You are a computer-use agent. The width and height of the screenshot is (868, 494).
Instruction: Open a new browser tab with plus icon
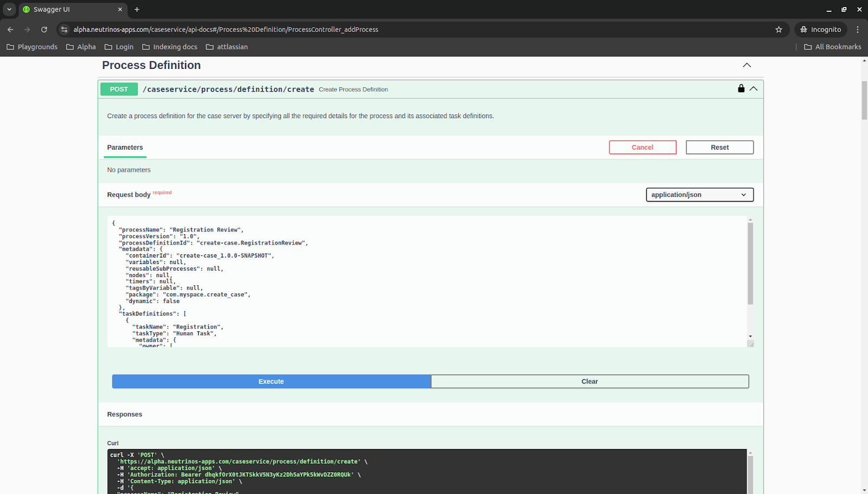137,9
